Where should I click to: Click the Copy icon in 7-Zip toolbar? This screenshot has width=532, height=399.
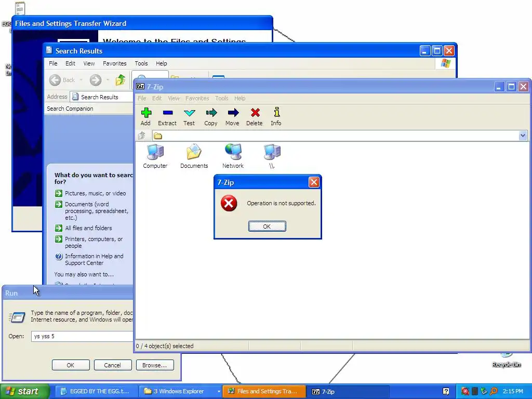(x=211, y=113)
